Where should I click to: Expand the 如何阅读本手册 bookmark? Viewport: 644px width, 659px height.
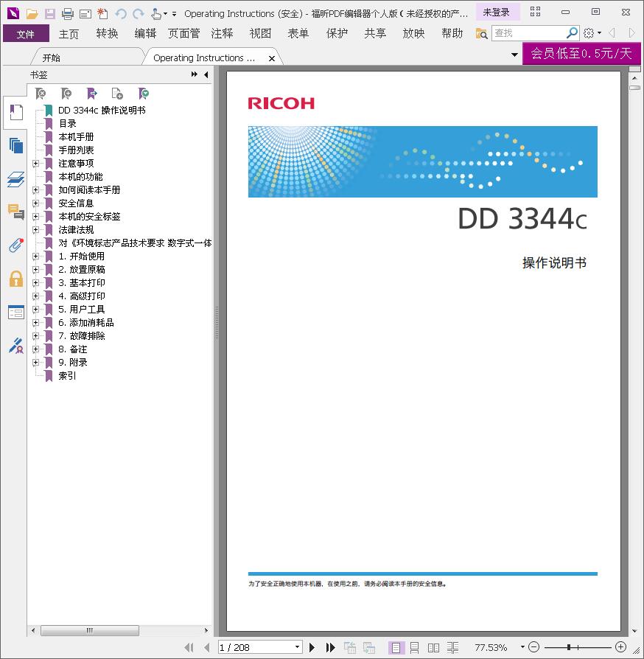pos(35,190)
